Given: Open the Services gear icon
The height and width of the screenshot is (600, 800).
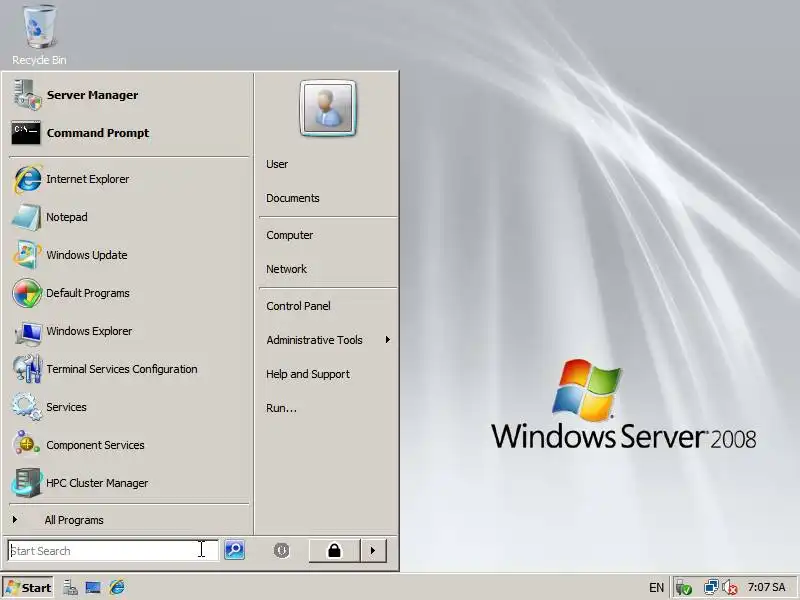Looking at the screenshot, I should (x=27, y=407).
